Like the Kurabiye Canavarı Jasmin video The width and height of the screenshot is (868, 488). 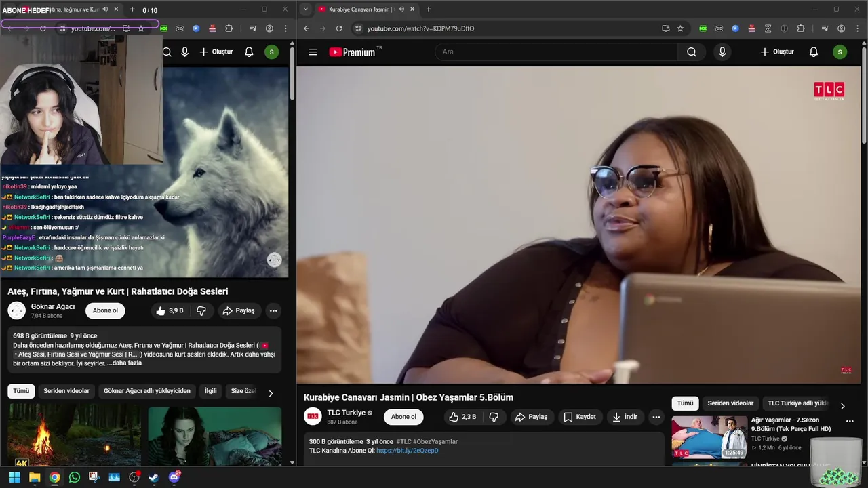462,417
